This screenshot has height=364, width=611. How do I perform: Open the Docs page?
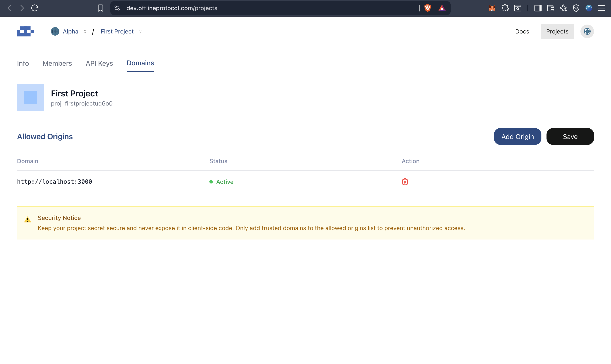click(522, 31)
